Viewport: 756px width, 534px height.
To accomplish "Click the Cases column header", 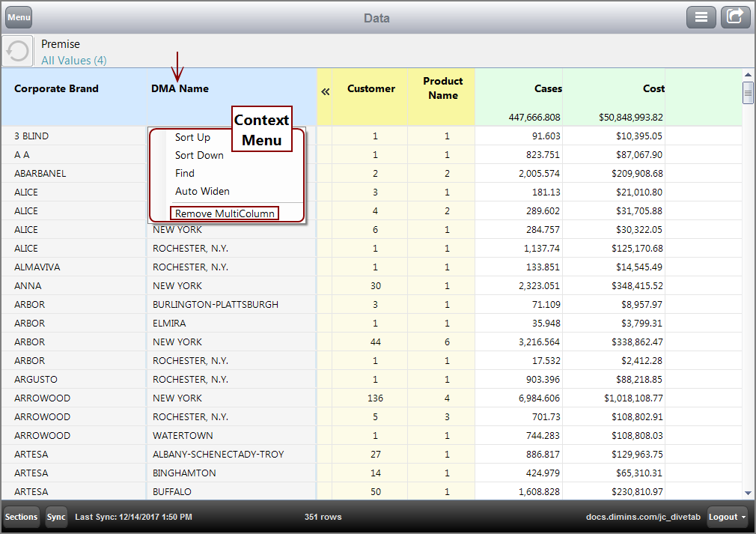I will pos(548,88).
